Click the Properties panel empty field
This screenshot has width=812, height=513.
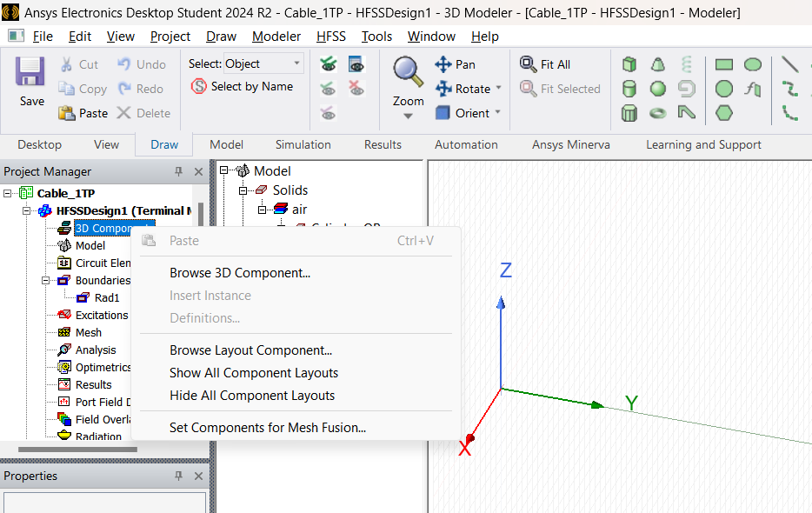(x=104, y=502)
